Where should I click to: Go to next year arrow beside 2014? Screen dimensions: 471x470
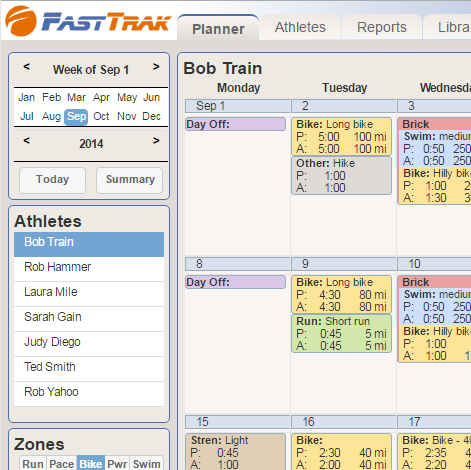click(x=156, y=141)
